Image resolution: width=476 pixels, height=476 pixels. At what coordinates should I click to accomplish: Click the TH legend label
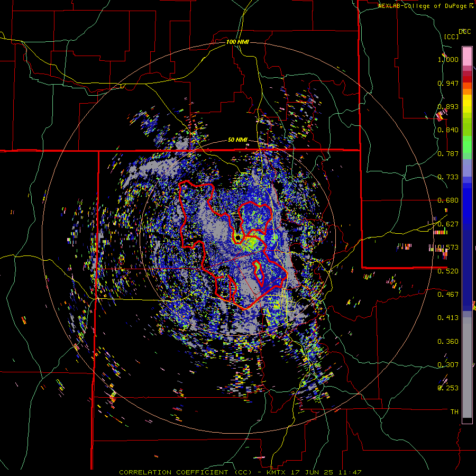tap(454, 412)
